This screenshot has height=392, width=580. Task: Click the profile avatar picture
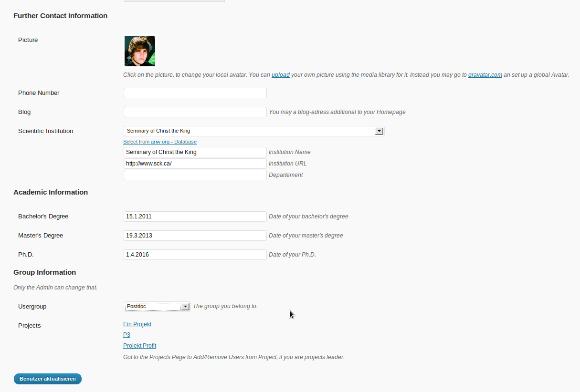[140, 51]
